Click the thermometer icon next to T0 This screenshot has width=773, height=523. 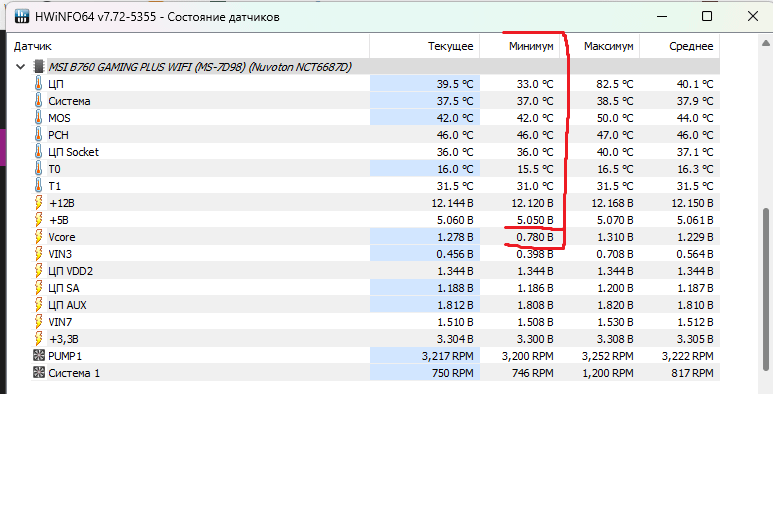point(38,169)
